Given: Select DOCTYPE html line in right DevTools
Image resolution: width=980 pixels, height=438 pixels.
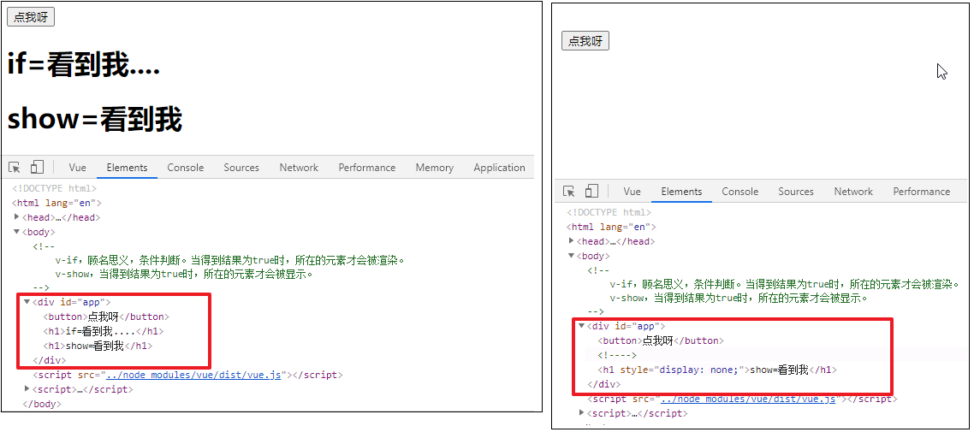Looking at the screenshot, I should point(609,212).
